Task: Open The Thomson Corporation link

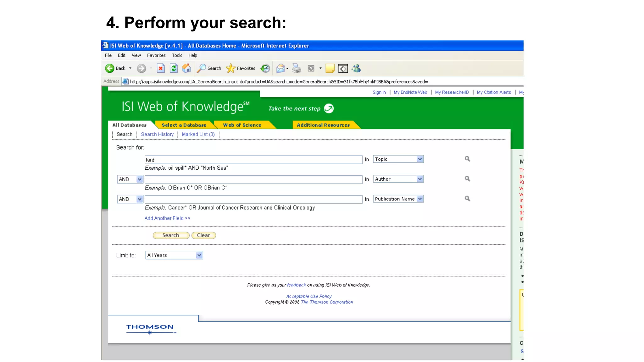Action: [x=327, y=302]
